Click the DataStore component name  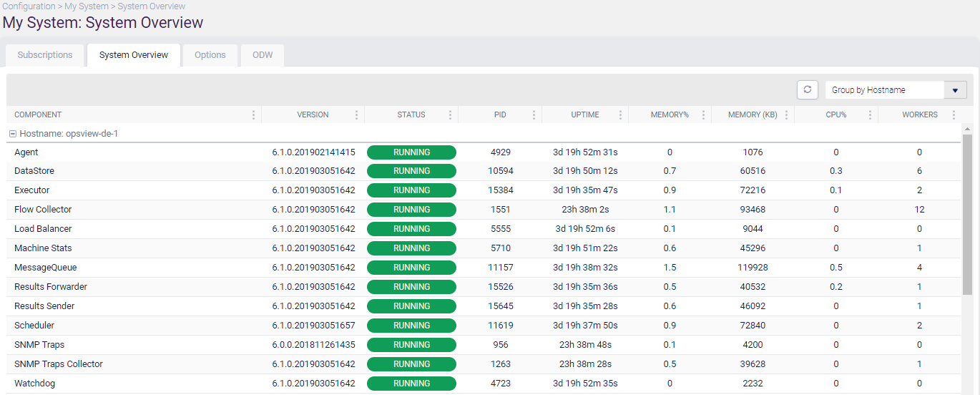click(x=34, y=171)
